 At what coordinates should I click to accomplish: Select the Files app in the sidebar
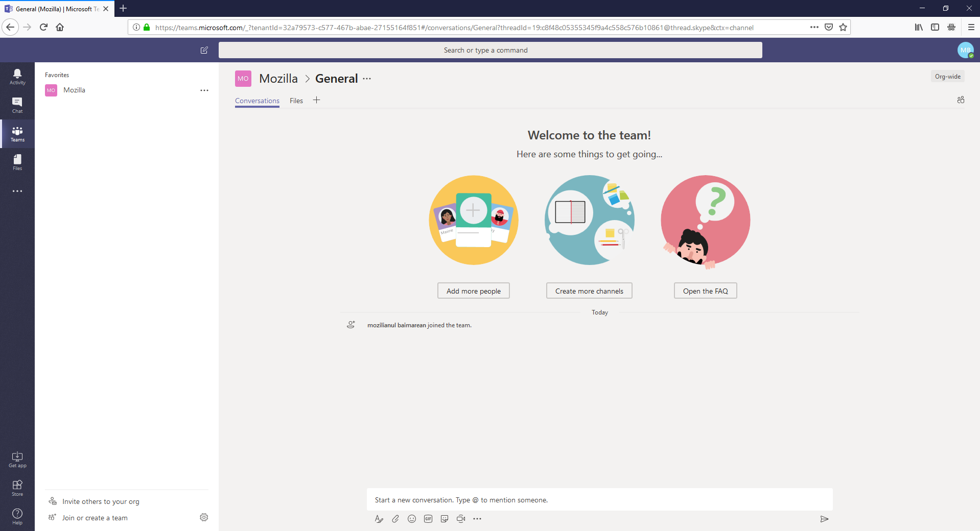click(x=17, y=162)
